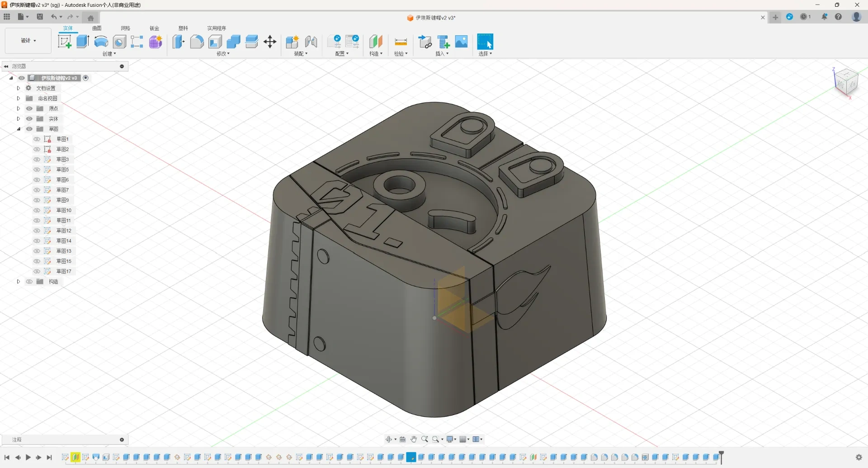Open the Configuration Table tool

click(352, 42)
